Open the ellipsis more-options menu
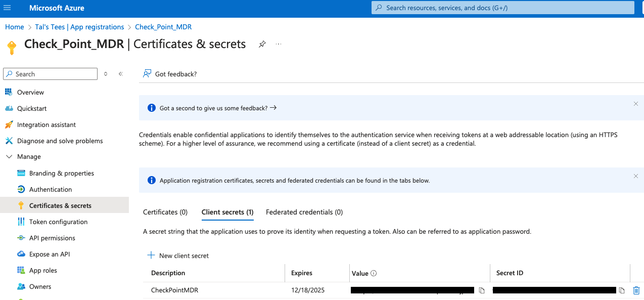This screenshot has width=644, height=300. [x=278, y=44]
